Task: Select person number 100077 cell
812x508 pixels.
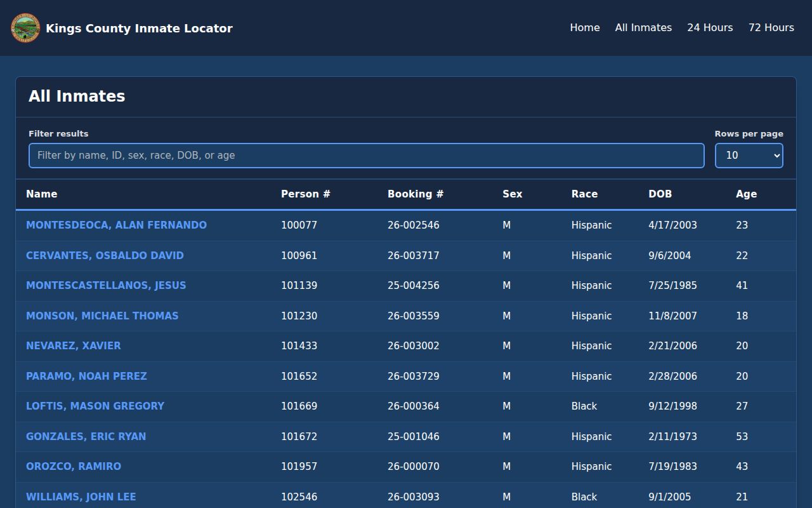Action: [x=299, y=225]
